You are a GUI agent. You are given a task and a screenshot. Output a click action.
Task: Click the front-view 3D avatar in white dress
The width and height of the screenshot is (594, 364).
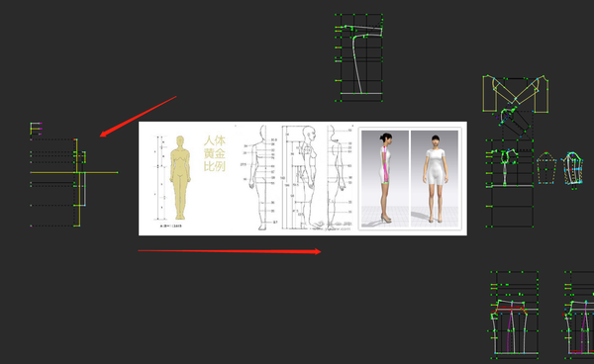(436, 178)
